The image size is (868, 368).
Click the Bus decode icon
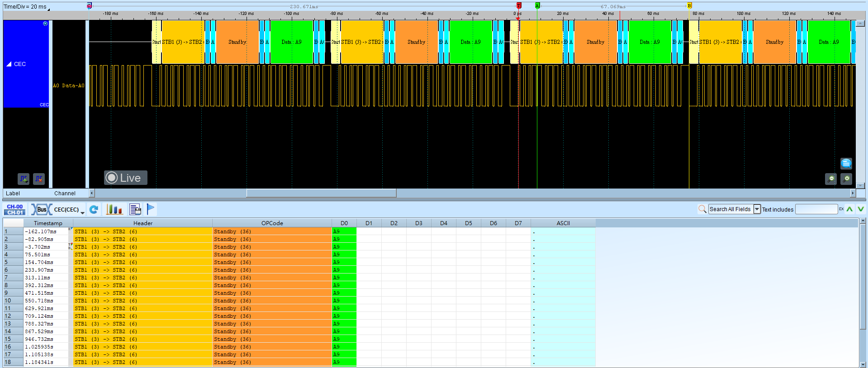[41, 209]
